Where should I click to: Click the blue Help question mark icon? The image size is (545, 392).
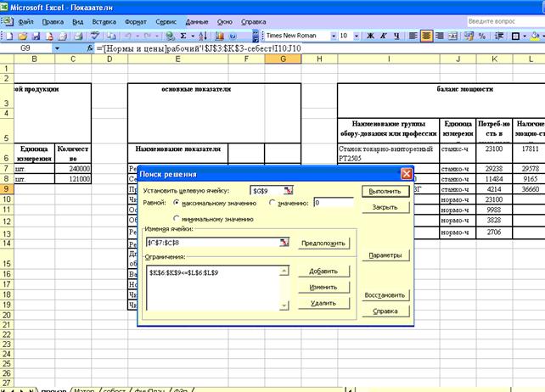tap(233, 36)
